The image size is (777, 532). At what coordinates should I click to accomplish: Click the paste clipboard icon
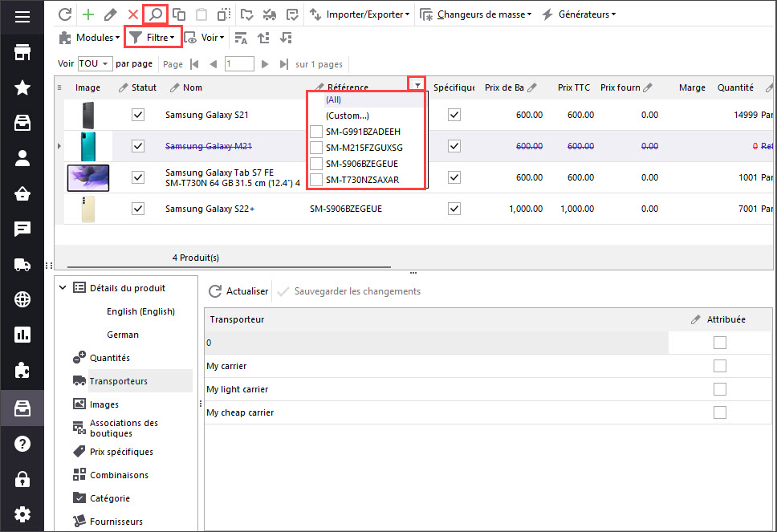tap(201, 14)
